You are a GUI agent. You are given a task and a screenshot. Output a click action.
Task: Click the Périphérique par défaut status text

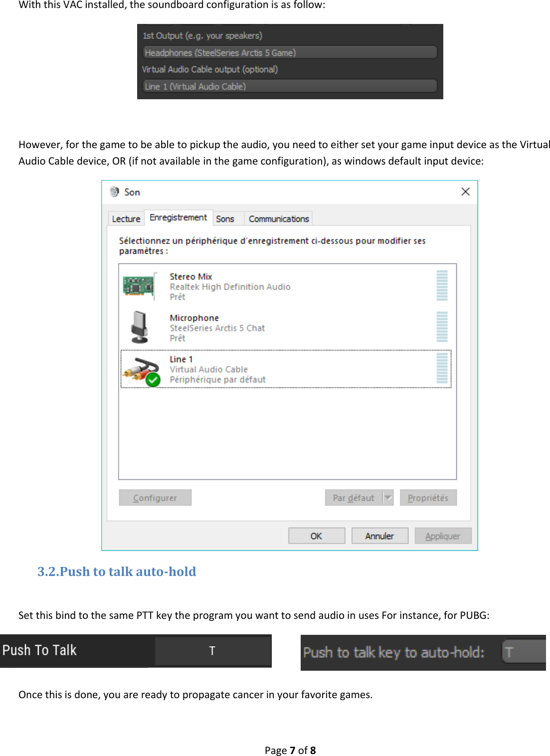point(217,379)
